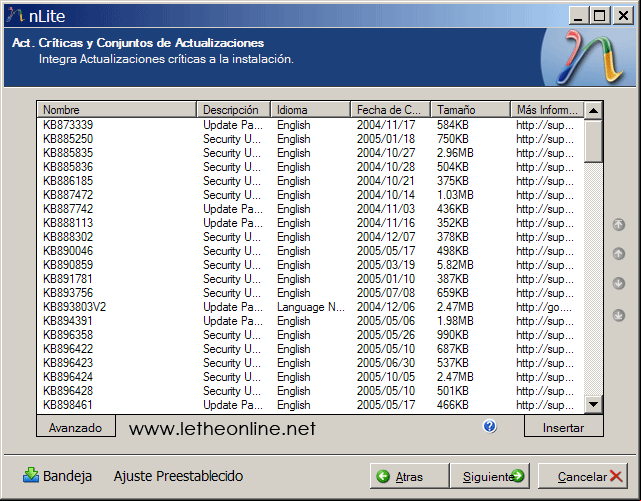Open the Ajuste Preestablecido option

178,476
